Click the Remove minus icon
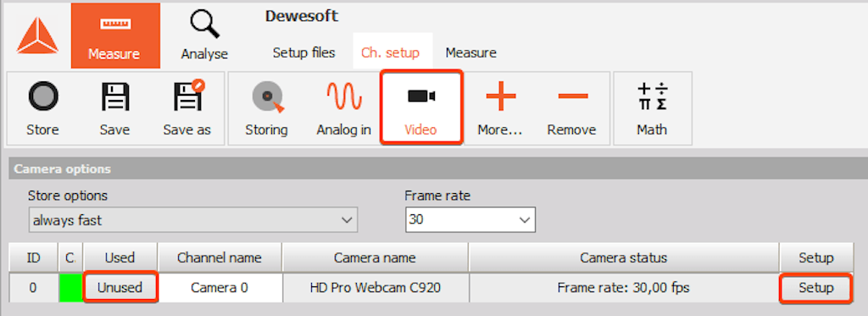The image size is (868, 316). [x=572, y=97]
